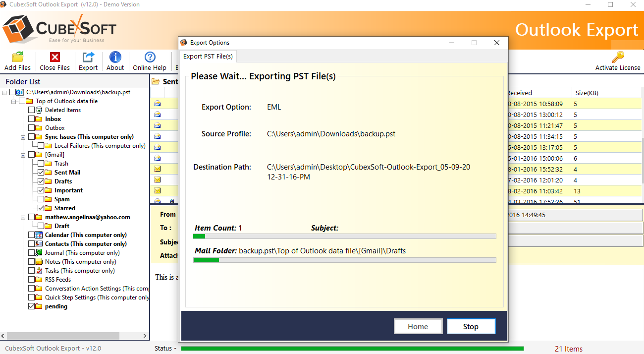
Task: Collapse the backup.pst root tree node
Action: pyautogui.click(x=4, y=92)
